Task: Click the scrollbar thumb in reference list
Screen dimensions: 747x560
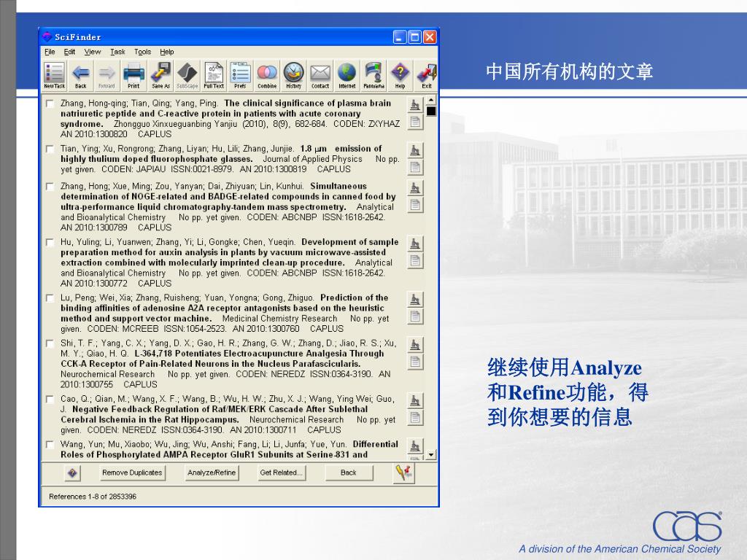Action: pyautogui.click(x=430, y=112)
